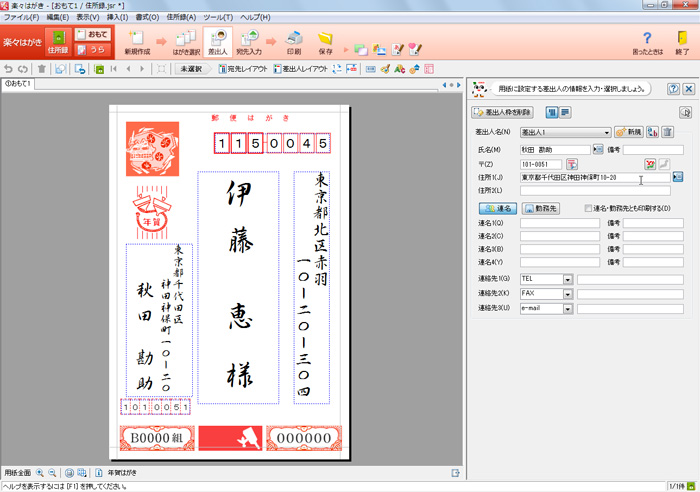Click the 差出人枠を削除 button
This screenshot has height=492, width=700.
(503, 111)
